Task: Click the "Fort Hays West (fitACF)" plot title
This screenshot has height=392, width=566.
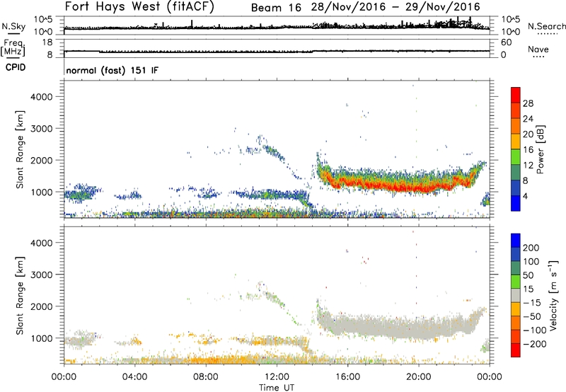Action: 139,6
